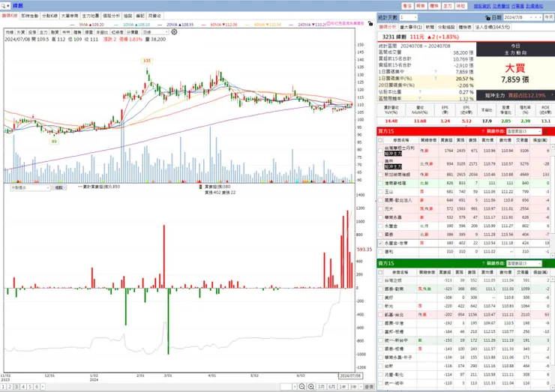Open the date picker dropdown for 2024/7/8
Image resolution: width=555 pixels, height=392 pixels.
click(530, 17)
